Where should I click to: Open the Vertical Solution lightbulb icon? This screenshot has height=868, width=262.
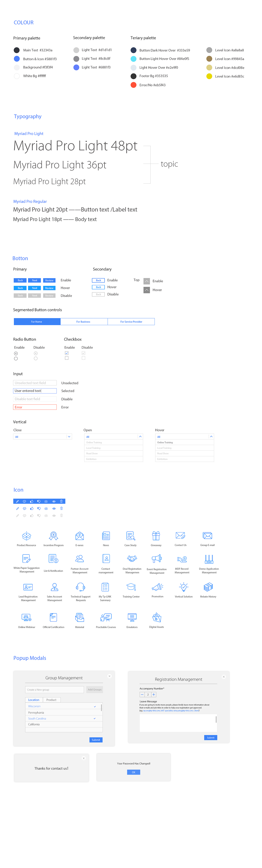click(x=183, y=587)
